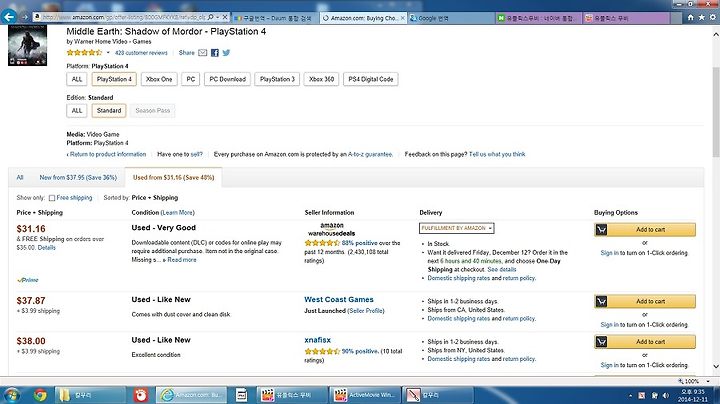Share product on Twitter icon
The height and width of the screenshot is (404, 720).
pyautogui.click(x=226, y=53)
